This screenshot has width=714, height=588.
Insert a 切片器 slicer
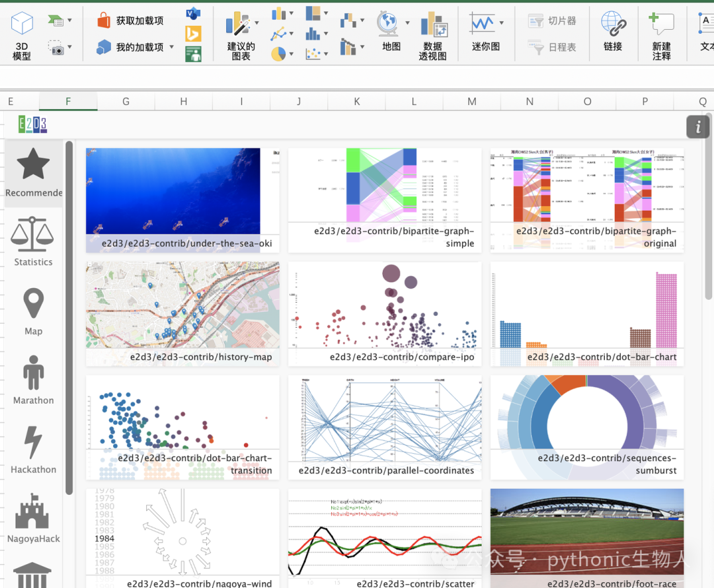pyautogui.click(x=552, y=21)
